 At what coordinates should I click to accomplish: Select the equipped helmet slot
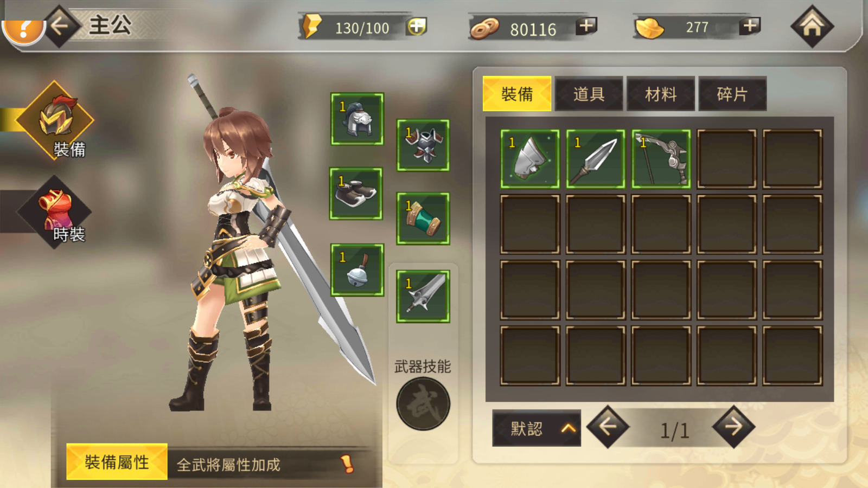[x=357, y=119]
